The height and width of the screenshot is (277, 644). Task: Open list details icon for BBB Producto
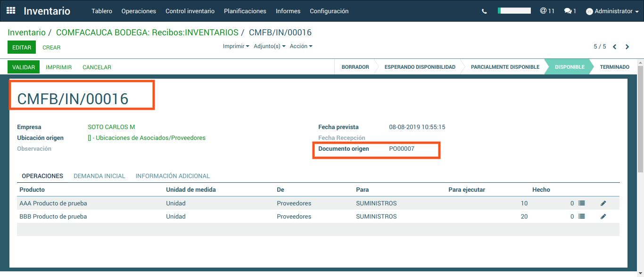click(x=581, y=217)
